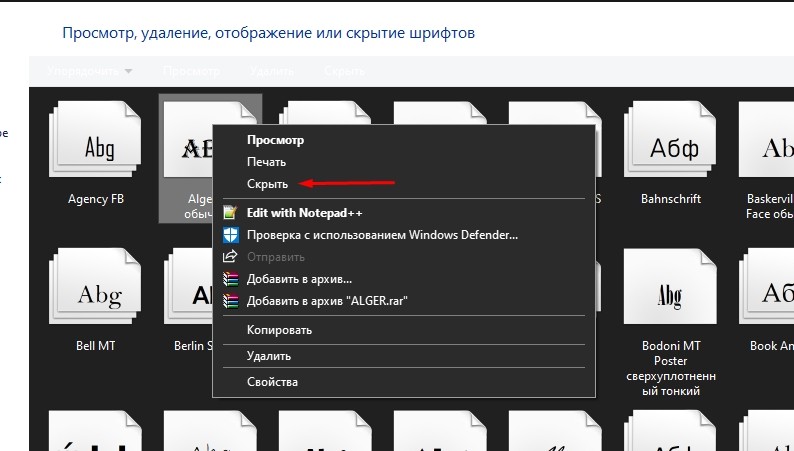The image size is (794, 451).
Task: Choose Edit with Notepad++
Action: point(304,213)
